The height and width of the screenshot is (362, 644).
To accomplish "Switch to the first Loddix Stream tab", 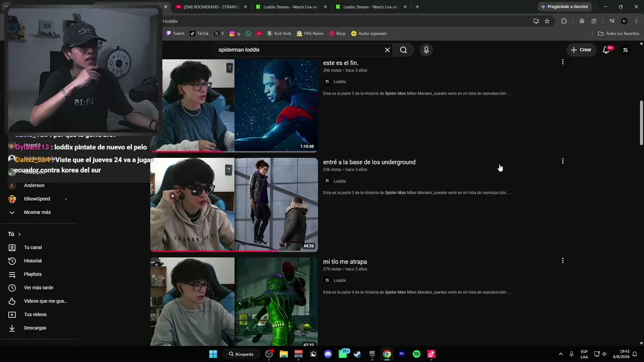I will click(x=291, y=7).
